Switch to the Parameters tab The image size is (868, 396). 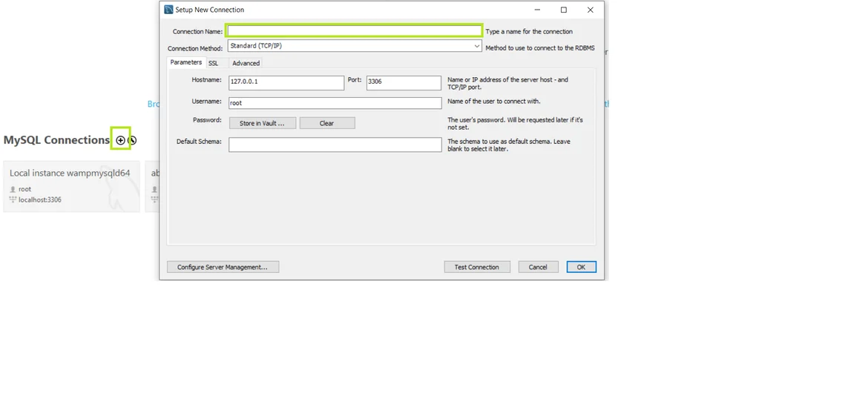pyautogui.click(x=185, y=62)
